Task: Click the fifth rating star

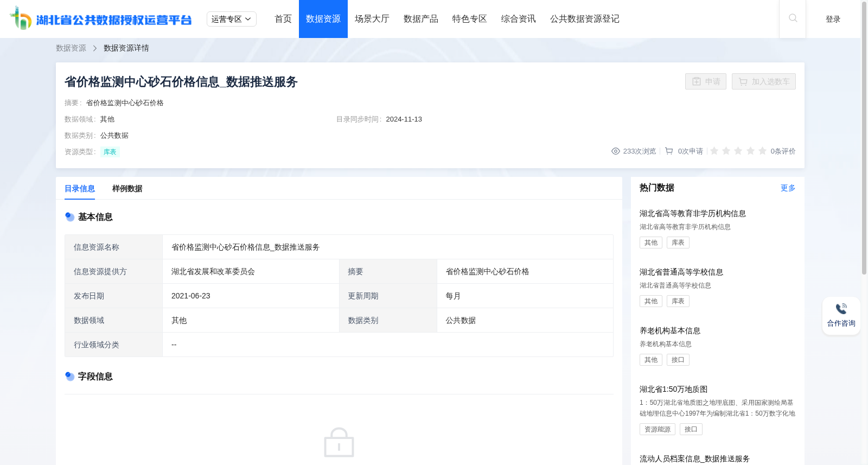Action: coord(762,151)
